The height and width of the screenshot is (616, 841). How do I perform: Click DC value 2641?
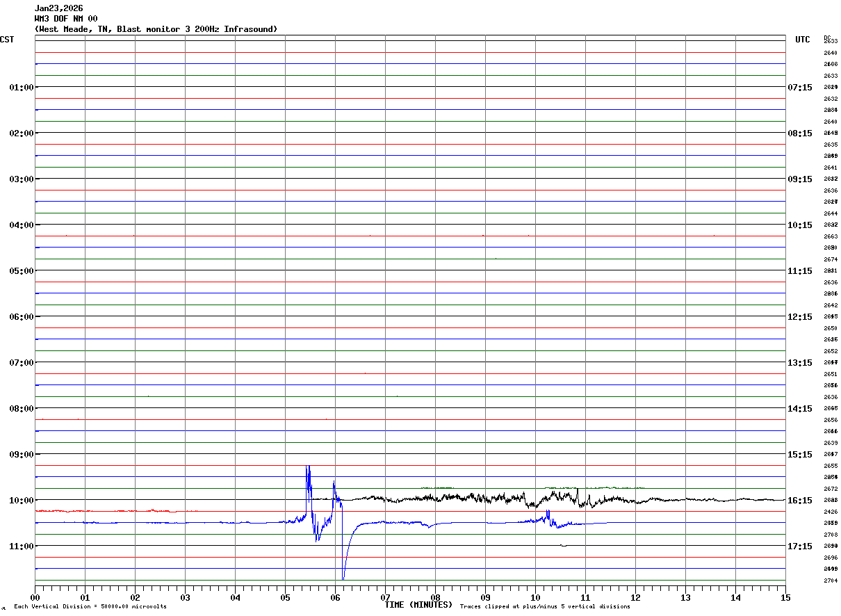point(831,168)
